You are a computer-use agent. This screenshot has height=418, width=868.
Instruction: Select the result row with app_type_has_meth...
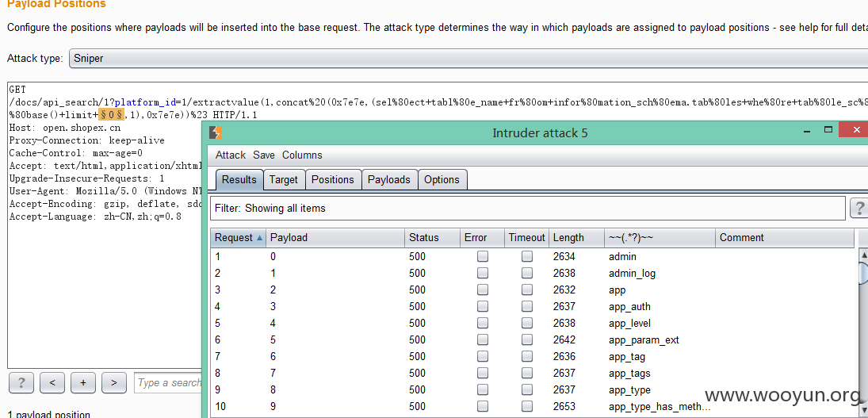(533, 406)
